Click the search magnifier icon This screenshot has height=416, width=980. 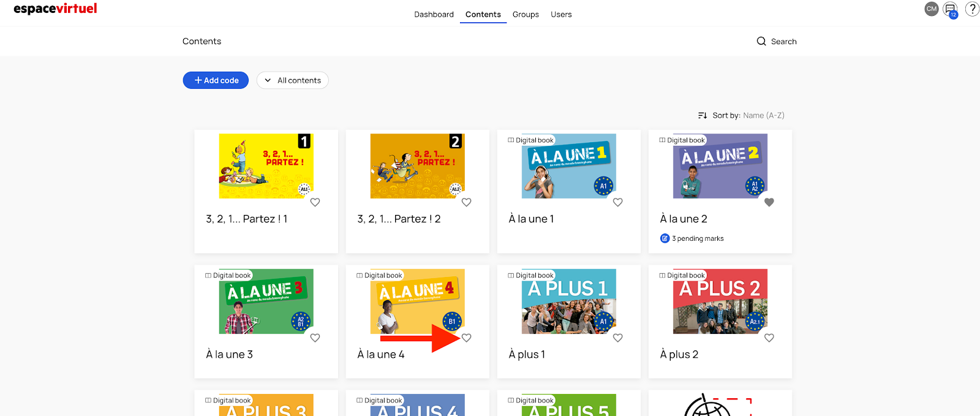click(761, 42)
